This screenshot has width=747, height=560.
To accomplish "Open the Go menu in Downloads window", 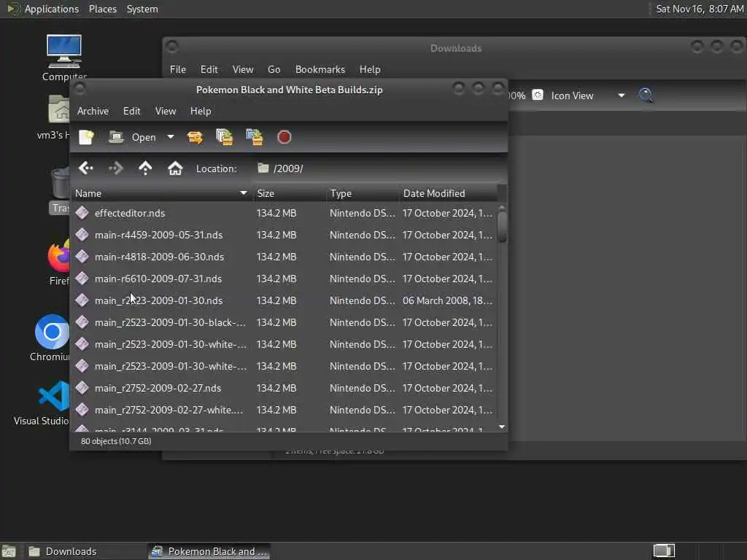I will 274,69.
